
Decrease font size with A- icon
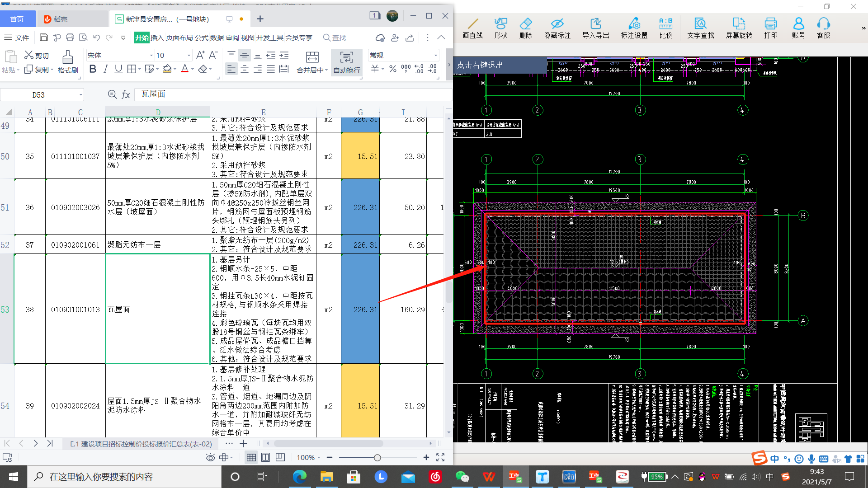coord(213,55)
